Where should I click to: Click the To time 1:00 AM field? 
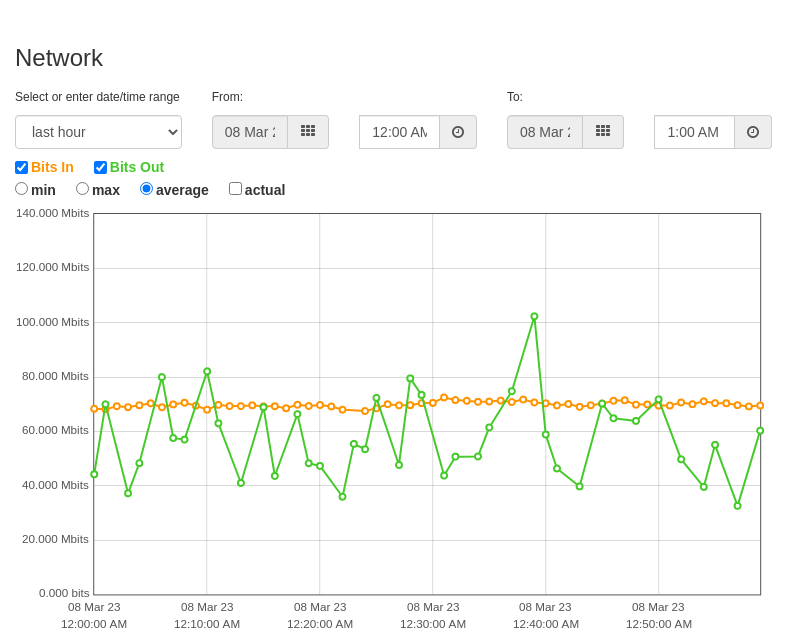[x=695, y=132]
